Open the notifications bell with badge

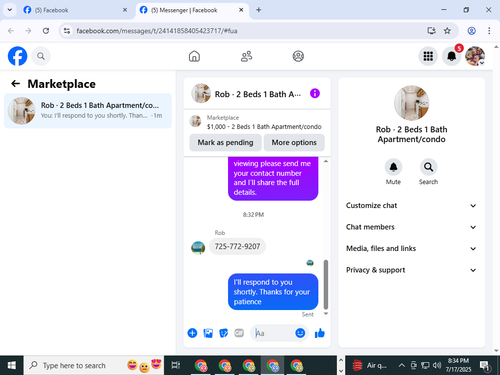click(452, 56)
